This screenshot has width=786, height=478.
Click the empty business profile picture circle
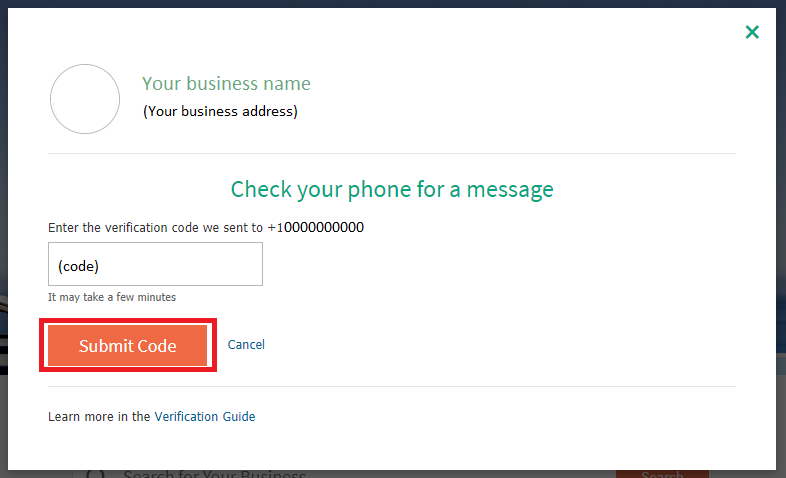pyautogui.click(x=85, y=99)
